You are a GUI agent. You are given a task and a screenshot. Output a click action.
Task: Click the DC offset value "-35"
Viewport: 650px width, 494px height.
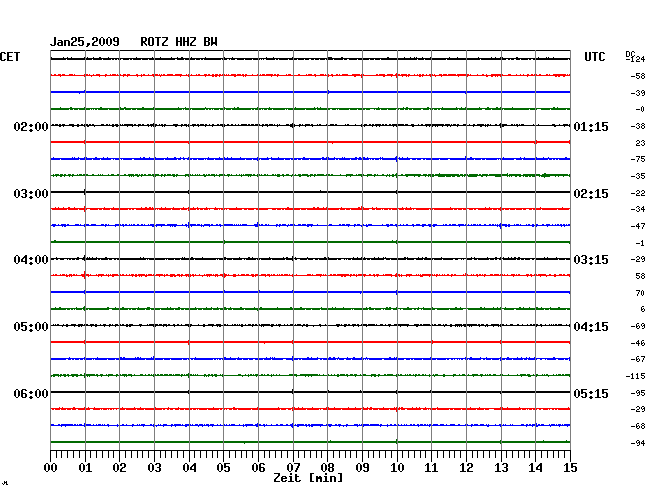tap(638, 176)
